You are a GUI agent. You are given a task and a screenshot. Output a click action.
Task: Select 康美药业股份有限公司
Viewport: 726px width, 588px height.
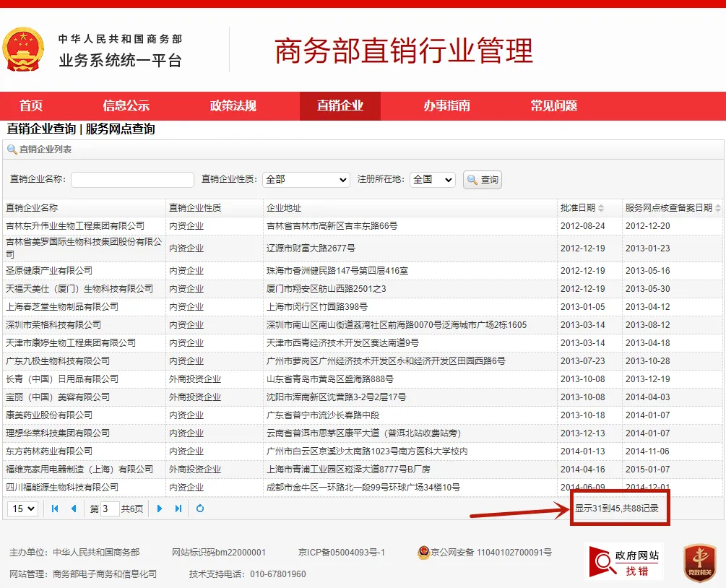pyautogui.click(x=49, y=415)
